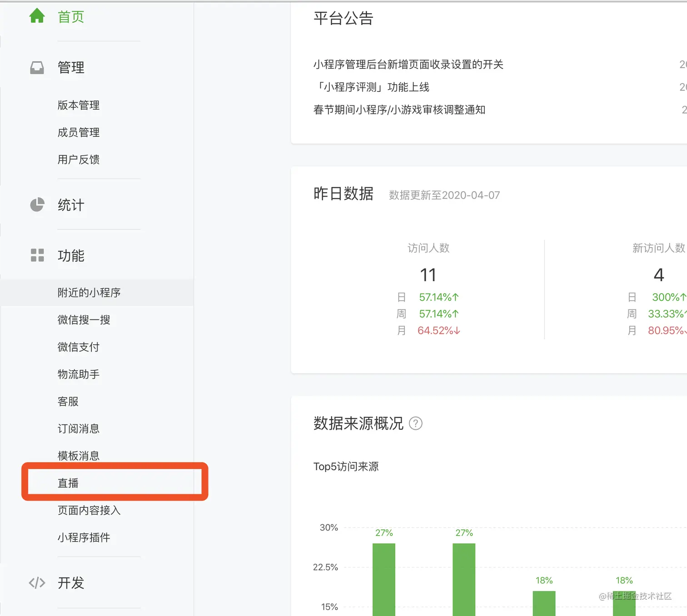Open the 版本管理 section
This screenshot has width=687, height=616.
tap(78, 105)
